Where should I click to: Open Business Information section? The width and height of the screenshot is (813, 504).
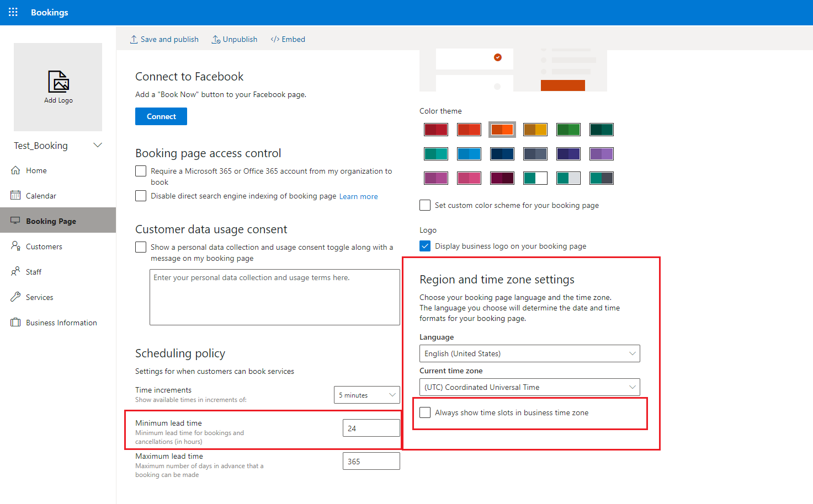[x=58, y=323]
